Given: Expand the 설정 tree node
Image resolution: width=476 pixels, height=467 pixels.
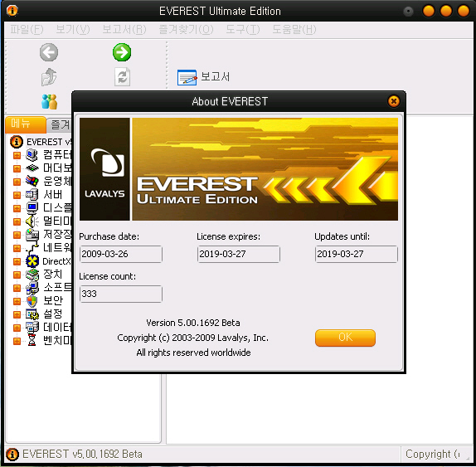Looking at the screenshot, I should [17, 314].
